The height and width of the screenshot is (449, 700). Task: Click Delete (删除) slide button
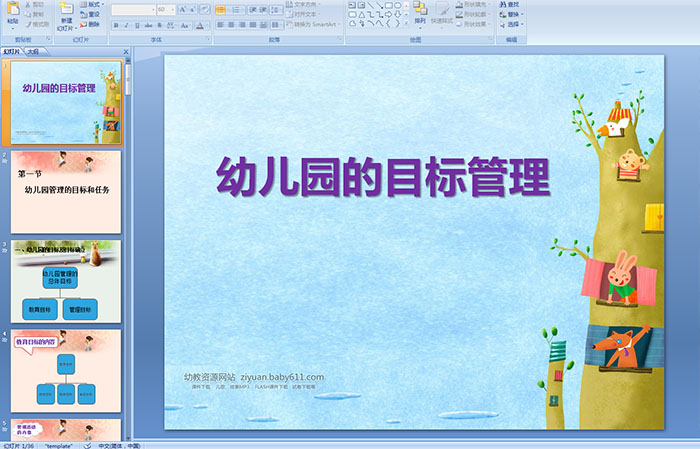[x=90, y=24]
